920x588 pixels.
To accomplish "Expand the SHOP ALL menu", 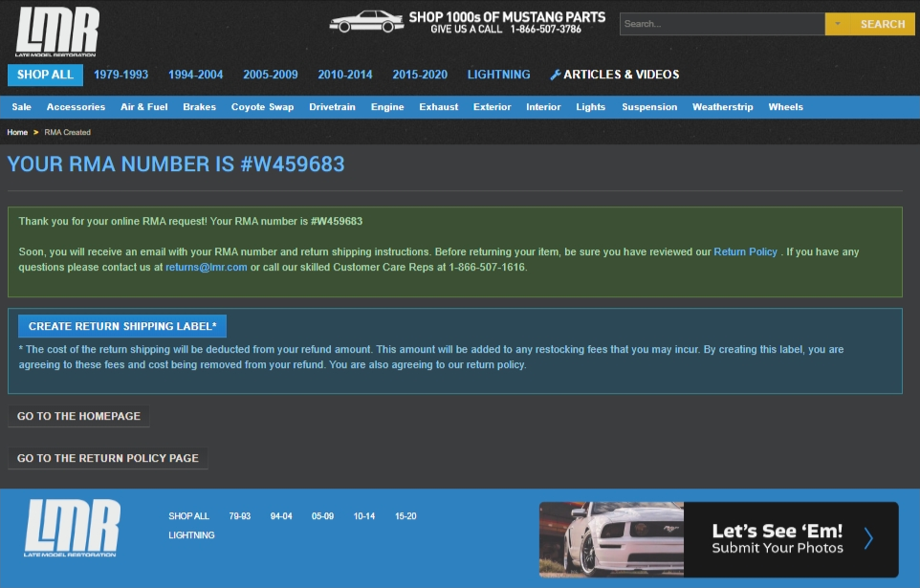I will click(x=44, y=74).
